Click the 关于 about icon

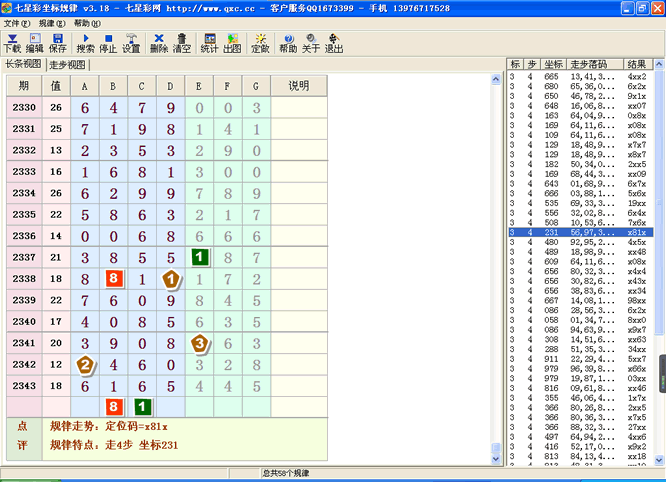311,44
